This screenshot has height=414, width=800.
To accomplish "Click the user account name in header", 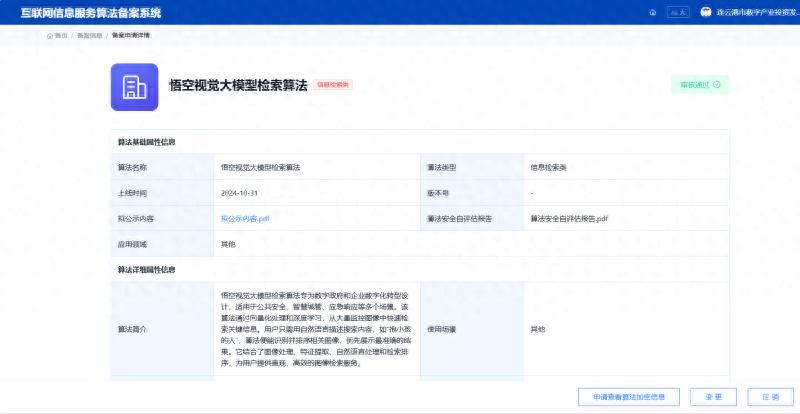I will [757, 13].
